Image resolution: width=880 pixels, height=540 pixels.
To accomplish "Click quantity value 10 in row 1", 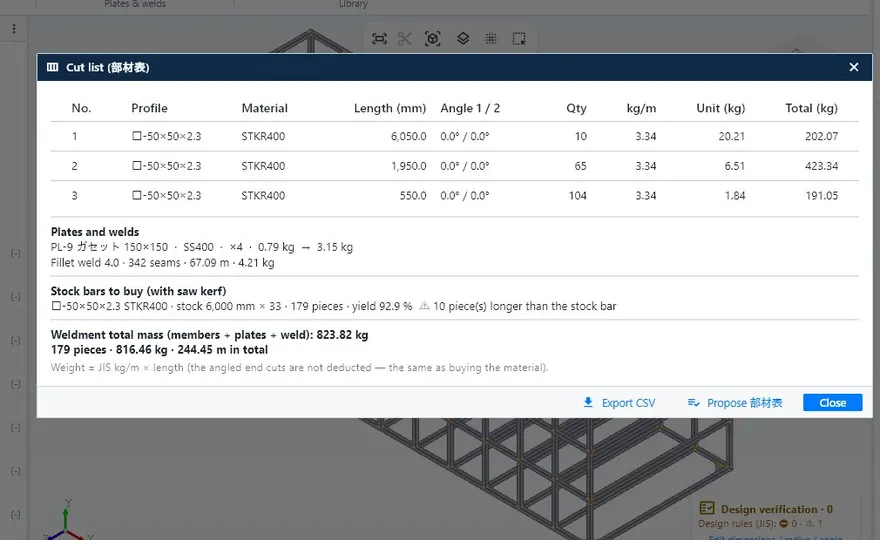I will tap(580, 136).
